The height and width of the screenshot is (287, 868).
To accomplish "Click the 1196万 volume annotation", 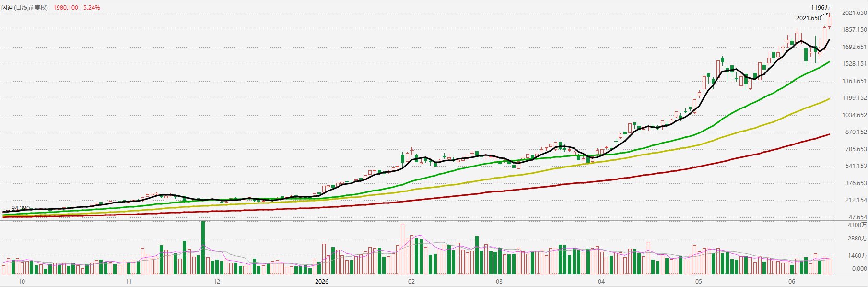I will (x=820, y=8).
